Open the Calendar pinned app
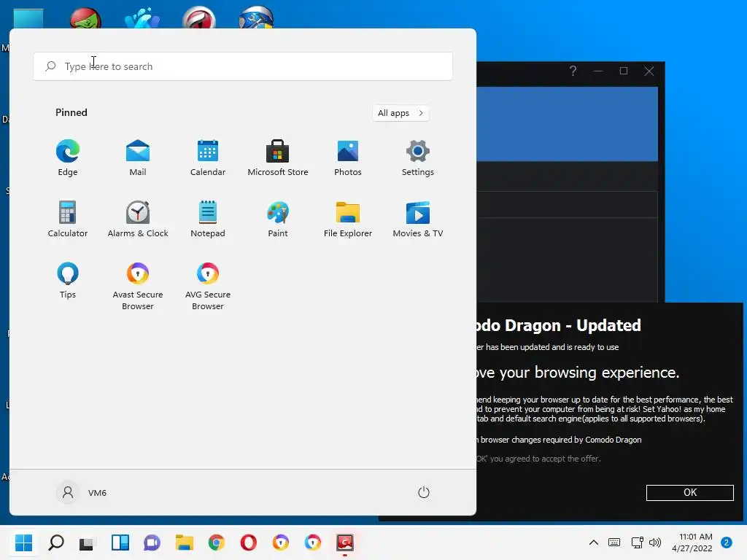The width and height of the screenshot is (747, 560). click(x=208, y=157)
